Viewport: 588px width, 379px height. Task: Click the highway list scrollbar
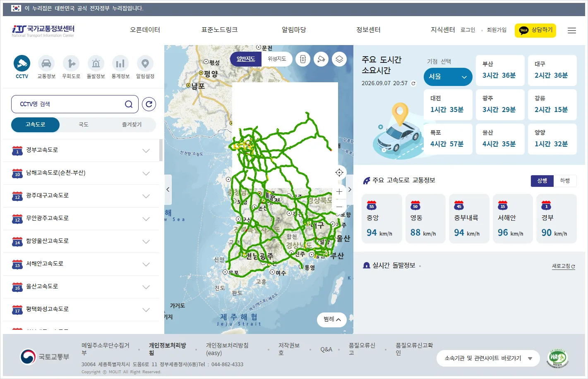coord(161,150)
